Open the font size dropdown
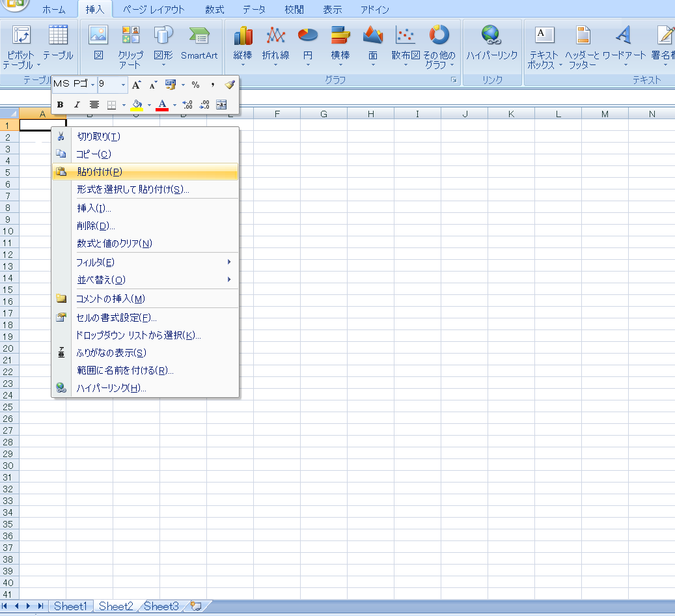This screenshot has height=616, width=675. tap(123, 85)
